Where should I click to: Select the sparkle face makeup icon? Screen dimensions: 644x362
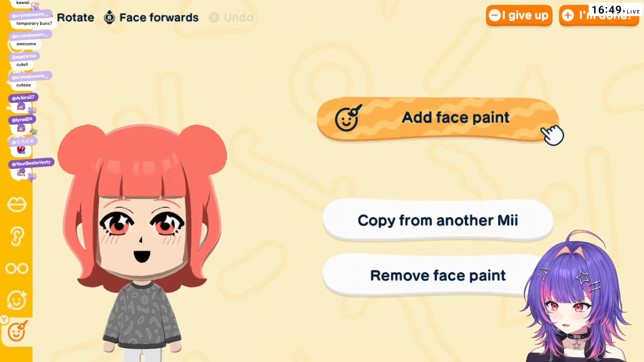click(x=17, y=300)
